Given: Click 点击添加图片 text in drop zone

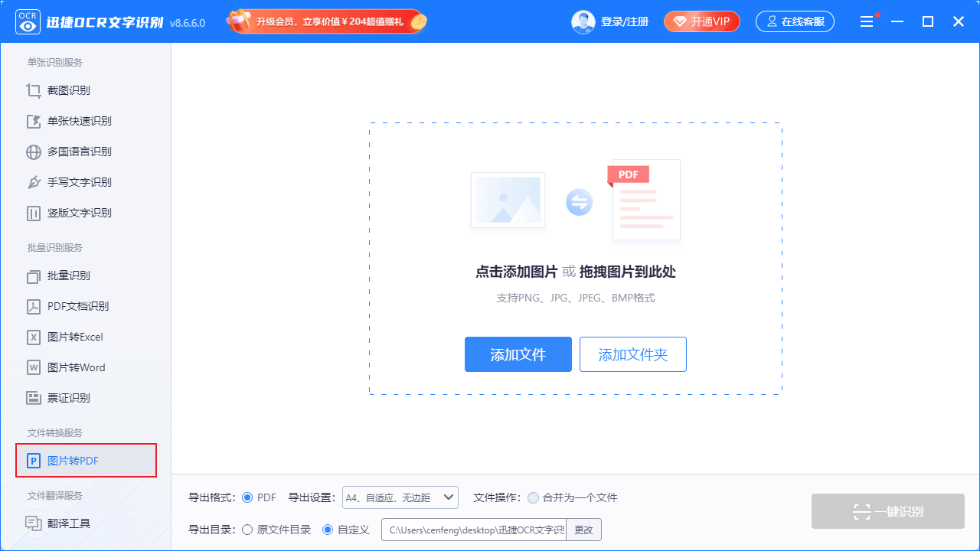Looking at the screenshot, I should [516, 272].
